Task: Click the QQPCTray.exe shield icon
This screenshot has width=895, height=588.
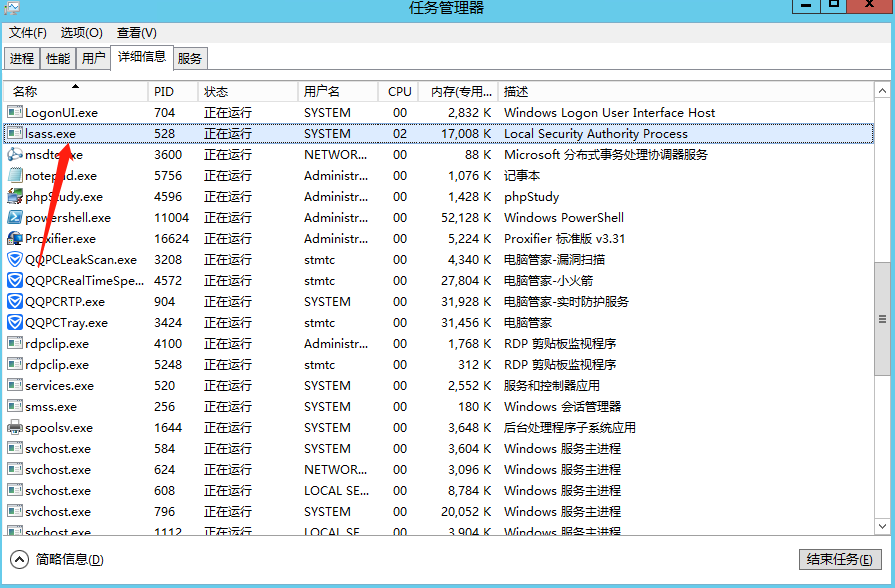Action: click(15, 323)
